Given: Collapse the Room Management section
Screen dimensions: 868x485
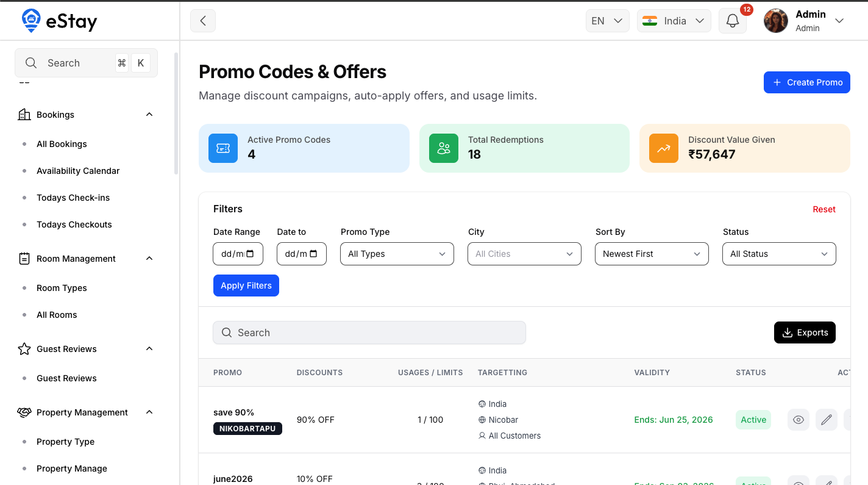Looking at the screenshot, I should tap(149, 259).
